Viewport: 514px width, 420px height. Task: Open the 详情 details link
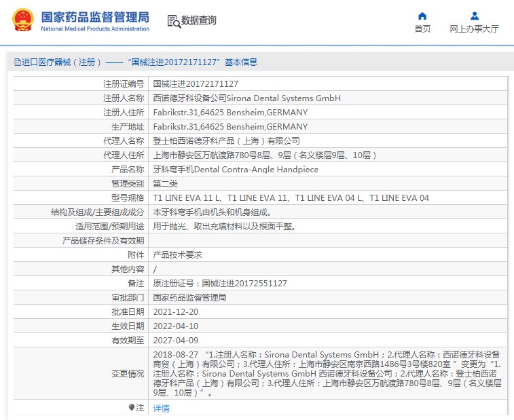pos(162,408)
